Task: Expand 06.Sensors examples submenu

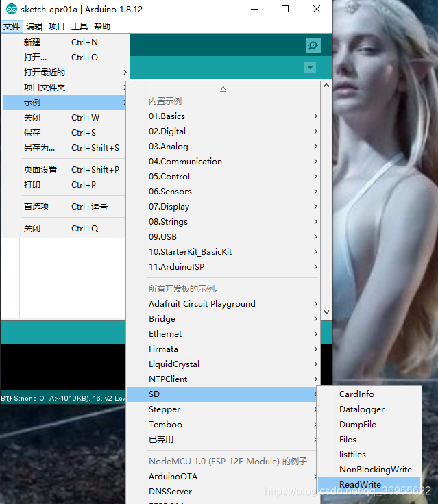Action: 223,192
